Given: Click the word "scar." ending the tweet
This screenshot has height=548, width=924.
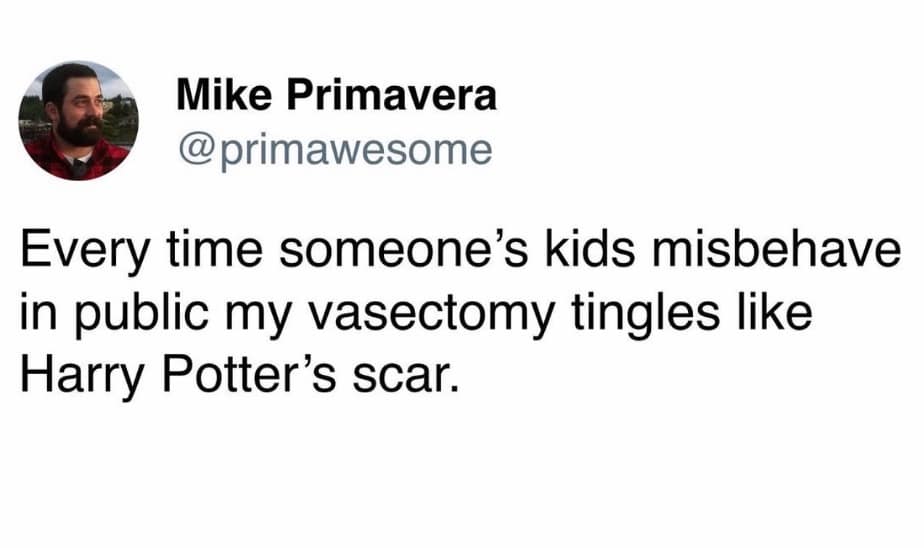Looking at the screenshot, I should (x=409, y=376).
